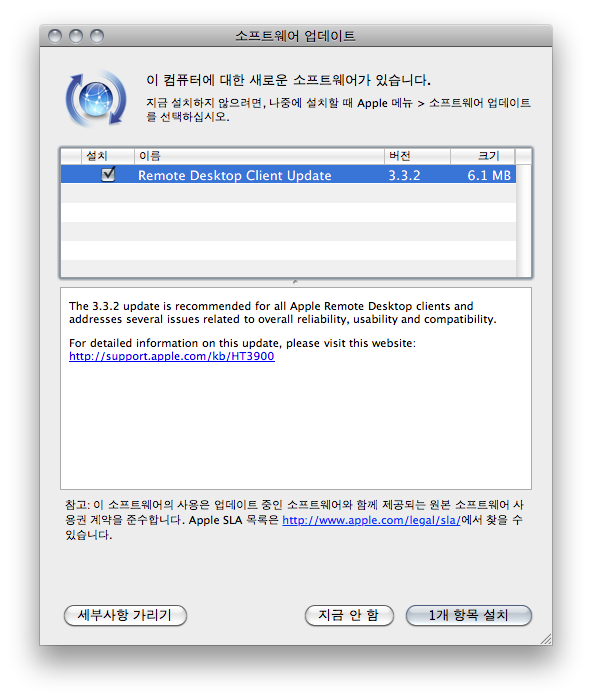Screen dimensions: 592x700
Task: Close the 소프트웨어 업데이트 window
Action: tap(55, 36)
